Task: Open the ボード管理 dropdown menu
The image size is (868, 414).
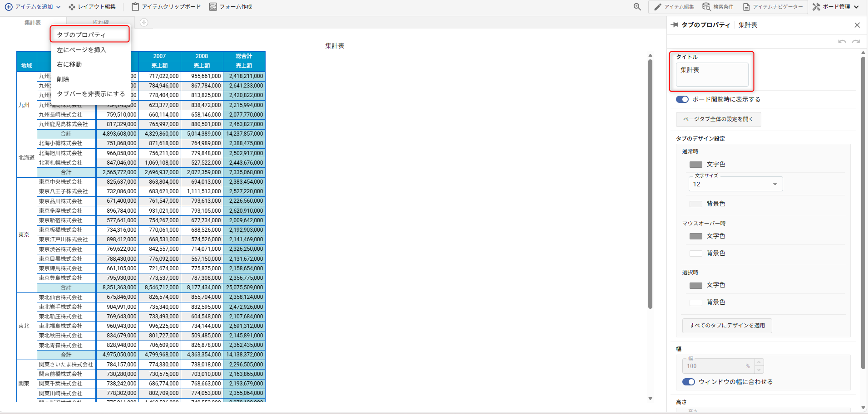Action: pyautogui.click(x=836, y=7)
